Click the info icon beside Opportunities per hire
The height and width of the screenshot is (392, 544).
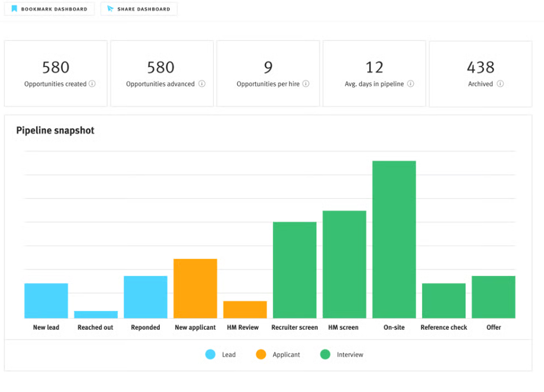point(306,83)
